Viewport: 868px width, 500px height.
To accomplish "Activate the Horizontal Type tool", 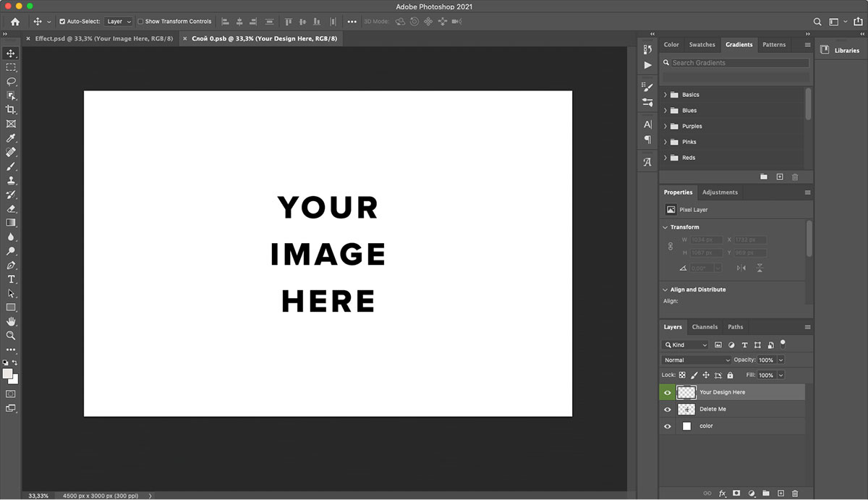I will click(x=11, y=279).
